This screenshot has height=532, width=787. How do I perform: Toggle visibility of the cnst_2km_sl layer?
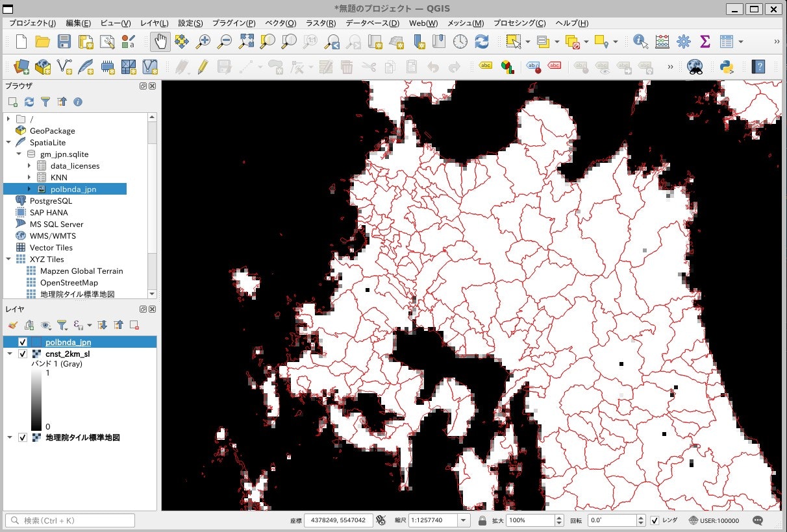[x=23, y=354]
